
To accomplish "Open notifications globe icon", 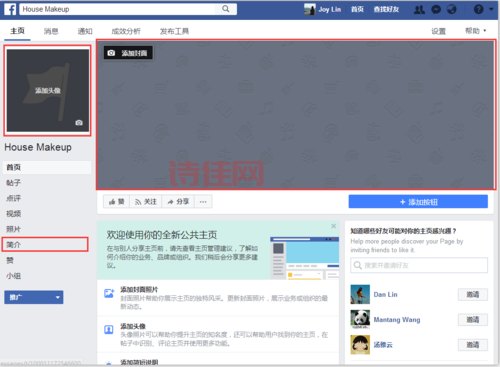I will (x=452, y=9).
